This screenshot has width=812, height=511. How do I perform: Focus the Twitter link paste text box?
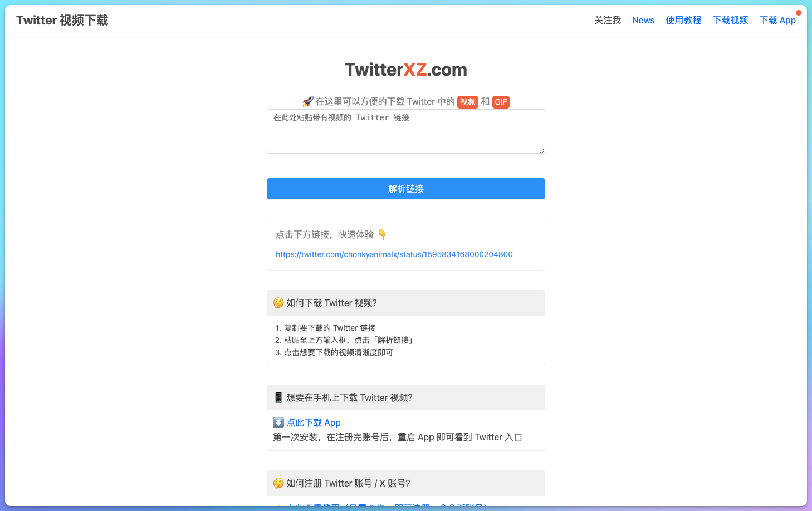click(406, 131)
